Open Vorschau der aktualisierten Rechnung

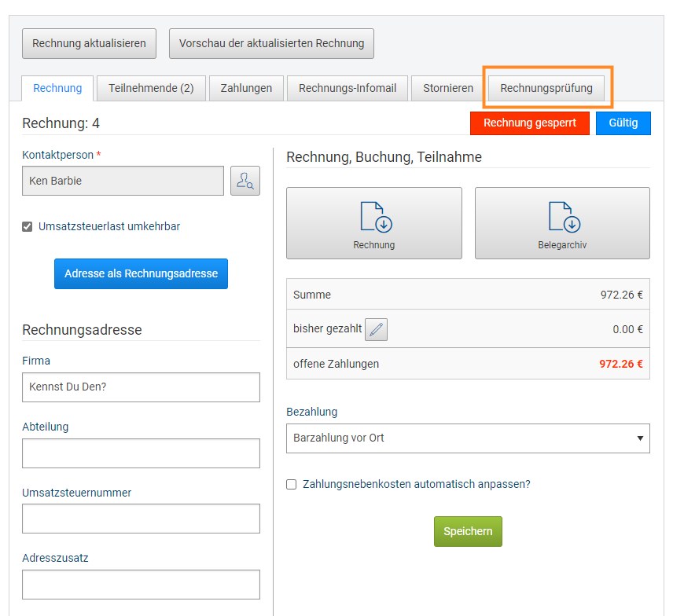[x=271, y=44]
